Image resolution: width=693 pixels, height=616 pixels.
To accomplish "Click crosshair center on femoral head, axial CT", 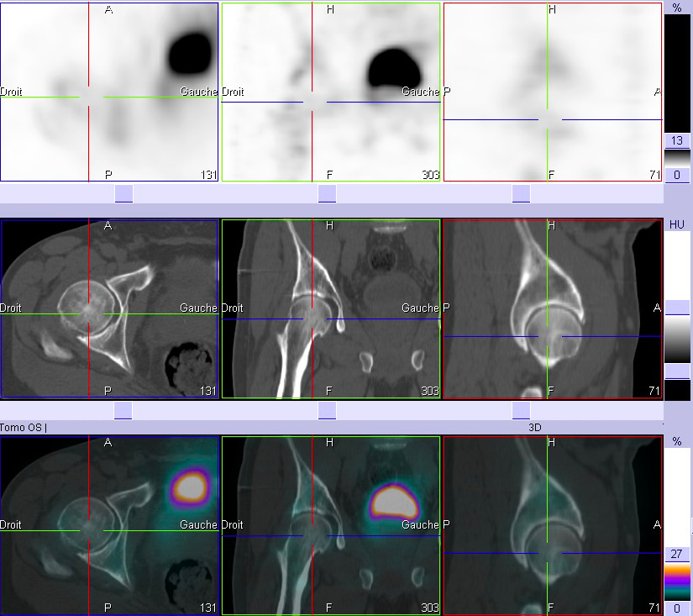I will pos(89,314).
